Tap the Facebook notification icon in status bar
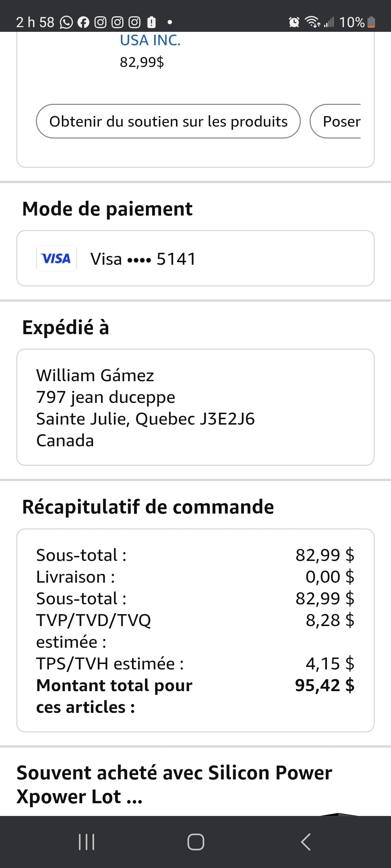The image size is (391, 868). tap(83, 22)
